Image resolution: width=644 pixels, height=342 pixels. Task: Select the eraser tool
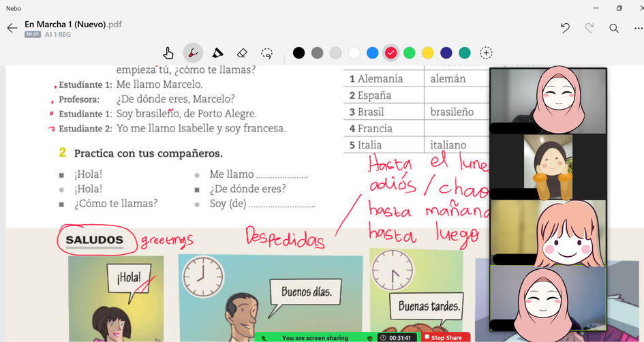pos(241,52)
